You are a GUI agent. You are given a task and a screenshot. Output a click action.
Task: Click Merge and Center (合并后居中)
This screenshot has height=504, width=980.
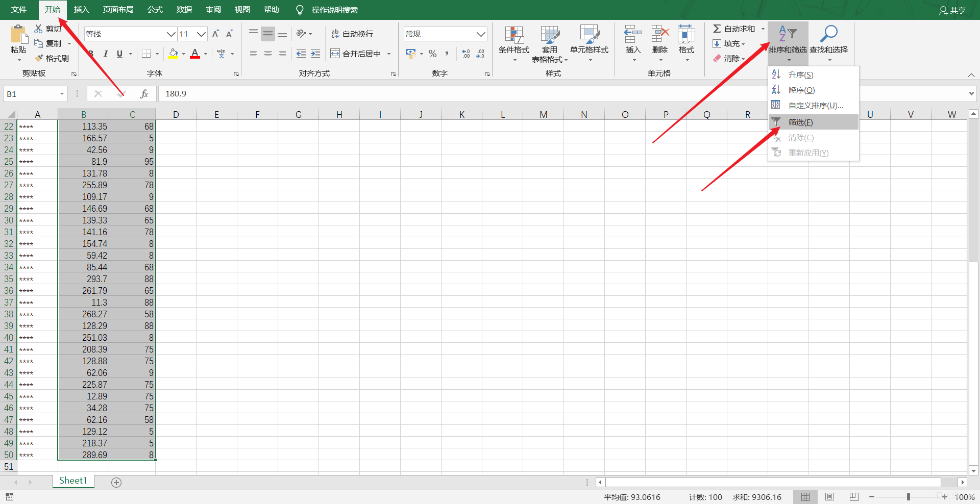pyautogui.click(x=356, y=54)
